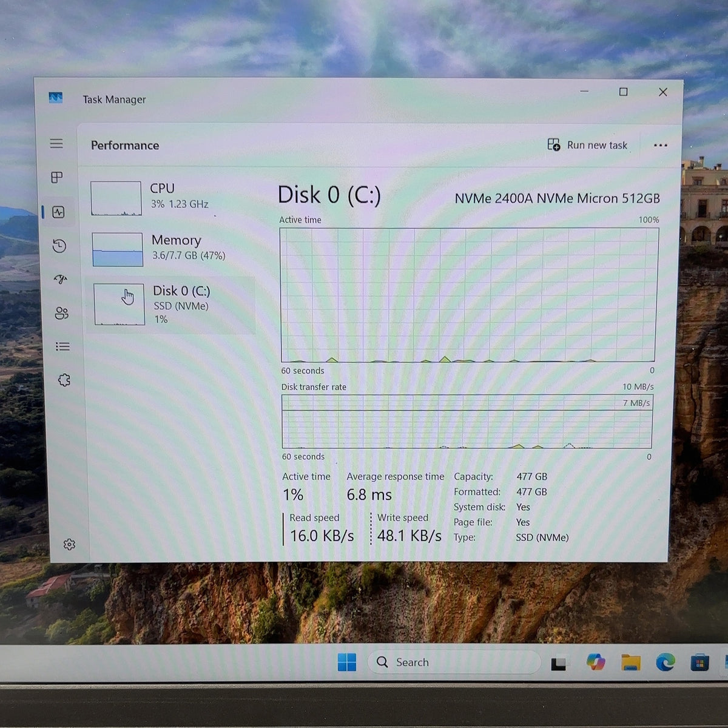Screen dimensions: 728x728
Task: Open the Services page icon
Action: click(64, 380)
